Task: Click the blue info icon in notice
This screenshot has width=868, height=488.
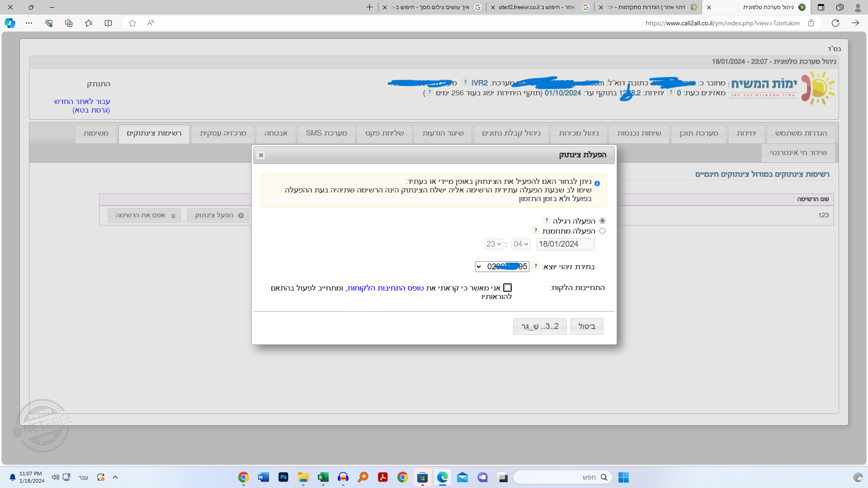Action: click(x=597, y=183)
